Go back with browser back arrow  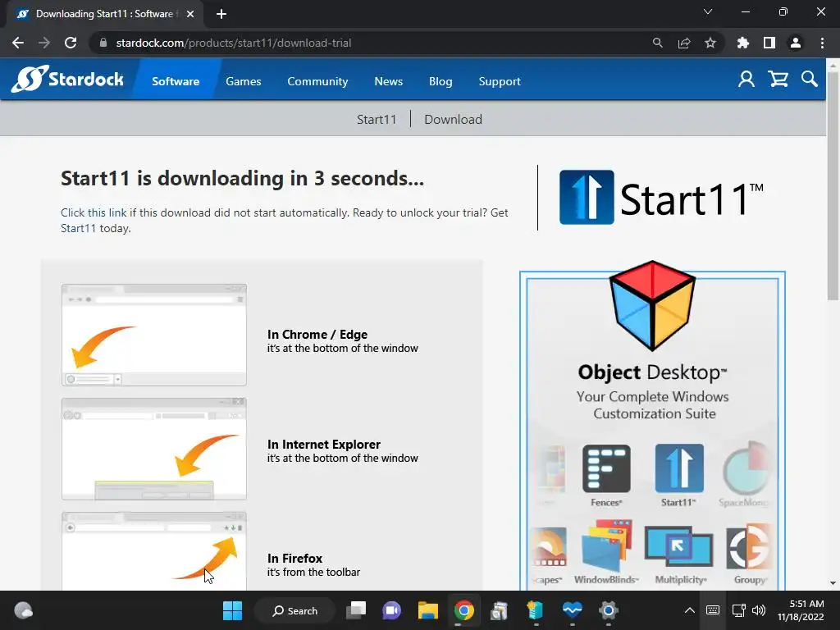(18, 43)
